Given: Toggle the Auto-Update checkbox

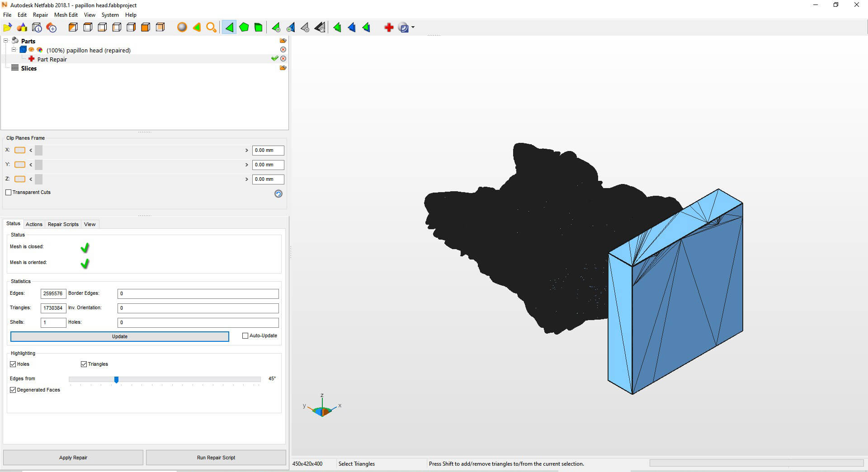Looking at the screenshot, I should click(x=245, y=336).
